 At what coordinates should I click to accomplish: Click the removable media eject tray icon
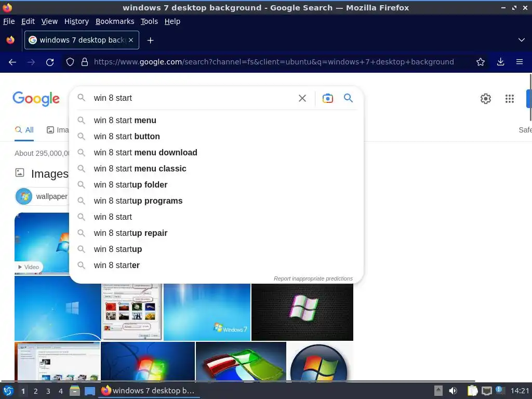pyautogui.click(x=438, y=391)
